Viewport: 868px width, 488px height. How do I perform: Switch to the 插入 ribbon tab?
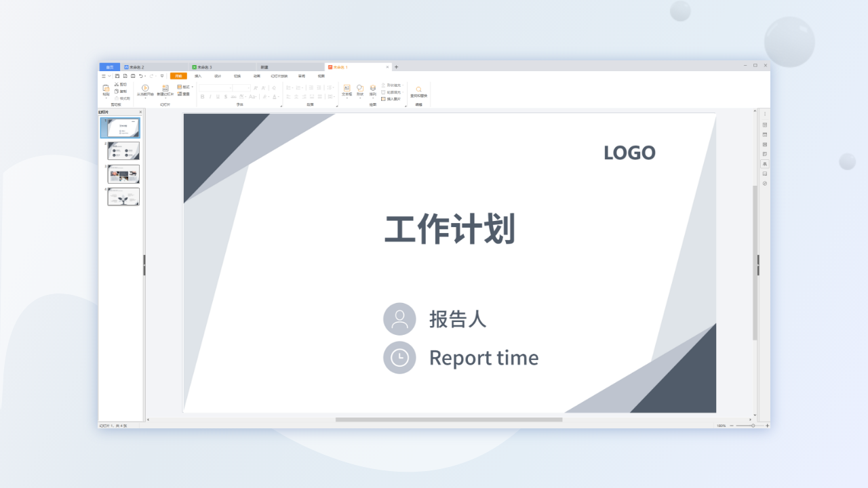point(197,76)
